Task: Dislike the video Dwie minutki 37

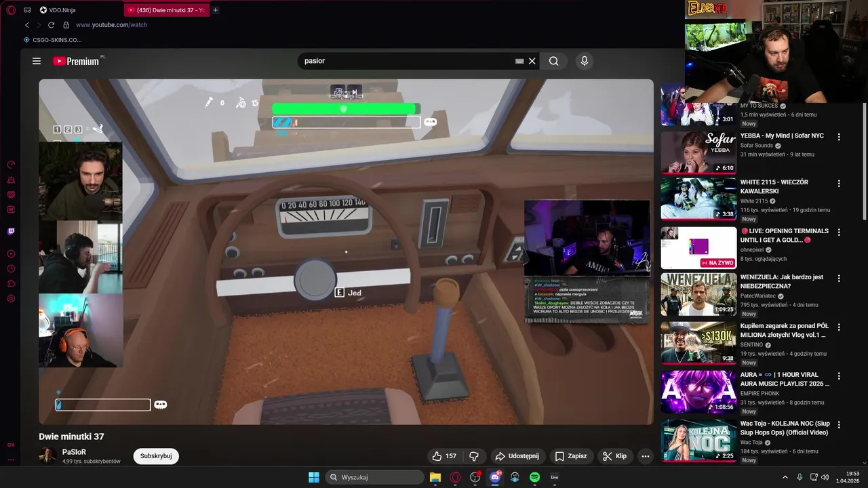Action: [x=474, y=456]
